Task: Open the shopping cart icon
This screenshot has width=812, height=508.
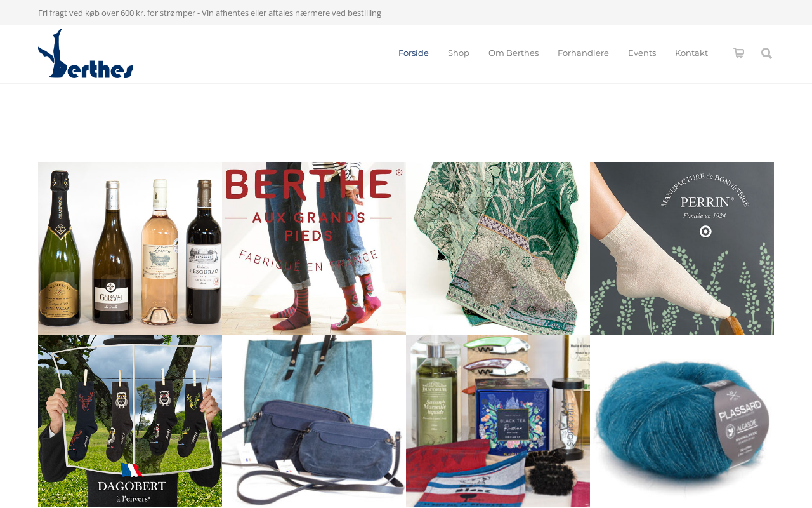Action: tap(738, 53)
